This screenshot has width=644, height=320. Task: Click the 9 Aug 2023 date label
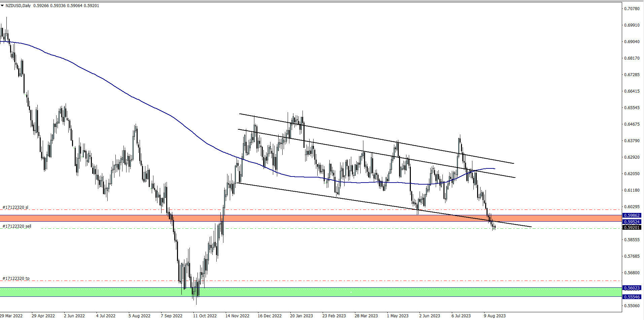[495, 316]
